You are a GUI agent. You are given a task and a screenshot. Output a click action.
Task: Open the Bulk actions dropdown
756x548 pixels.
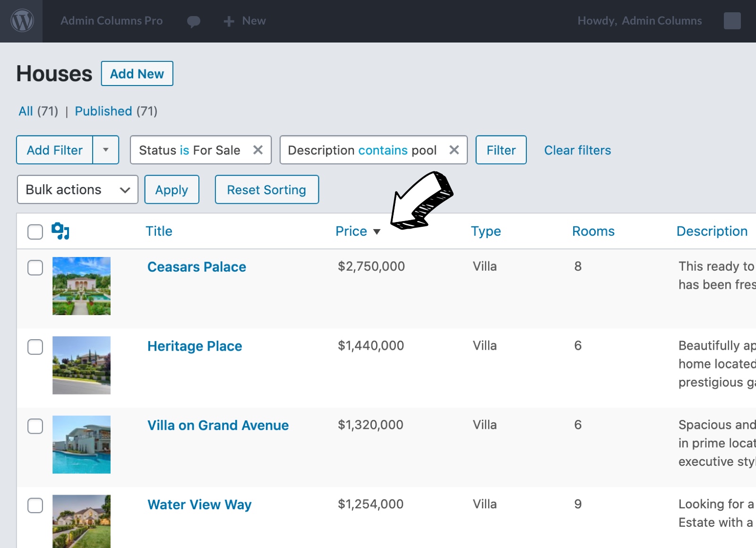coord(77,190)
